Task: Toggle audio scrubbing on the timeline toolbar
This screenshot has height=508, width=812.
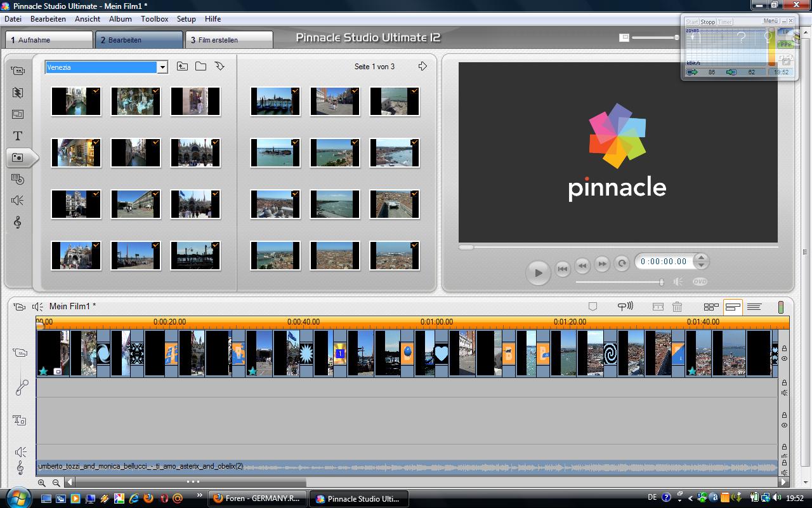Action: pos(625,307)
